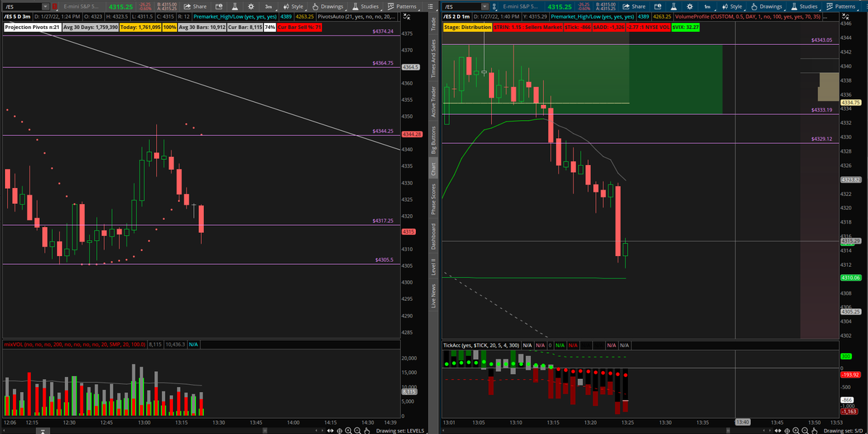This screenshot has width=868, height=434.
Task: Click the mixVOL study label in volume pane
Action: coord(75,345)
